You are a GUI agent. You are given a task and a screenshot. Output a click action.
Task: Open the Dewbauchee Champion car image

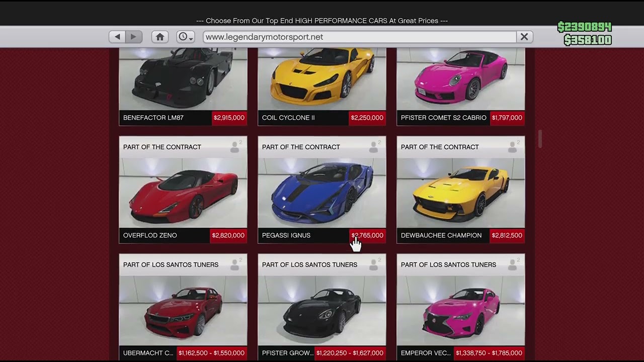pyautogui.click(x=461, y=193)
